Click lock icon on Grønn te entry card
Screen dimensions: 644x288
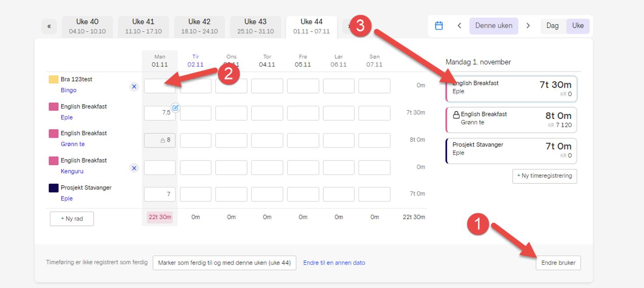click(x=456, y=115)
